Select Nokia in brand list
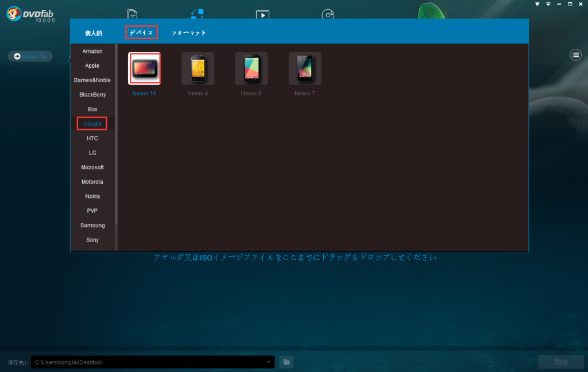Image resolution: width=588 pixels, height=372 pixels. [x=92, y=196]
